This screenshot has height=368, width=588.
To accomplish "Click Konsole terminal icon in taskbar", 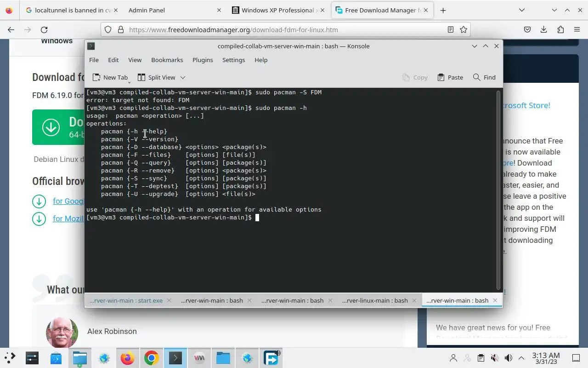I will tap(175, 358).
